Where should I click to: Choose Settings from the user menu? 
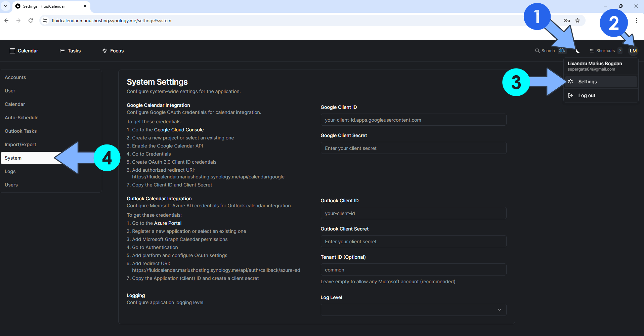coord(601,82)
